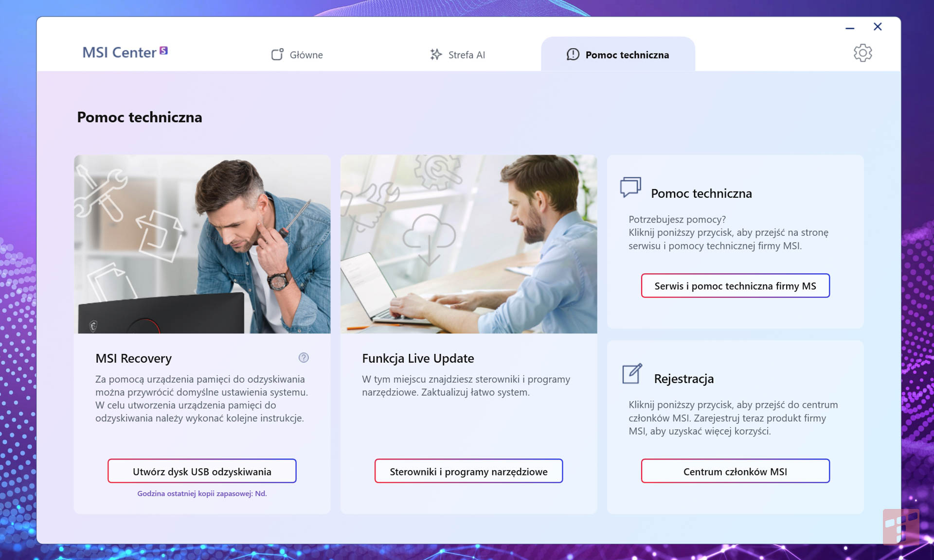Click Godzina ostatniej kopii zapasowej text
This screenshot has height=560, width=934.
coord(202,493)
